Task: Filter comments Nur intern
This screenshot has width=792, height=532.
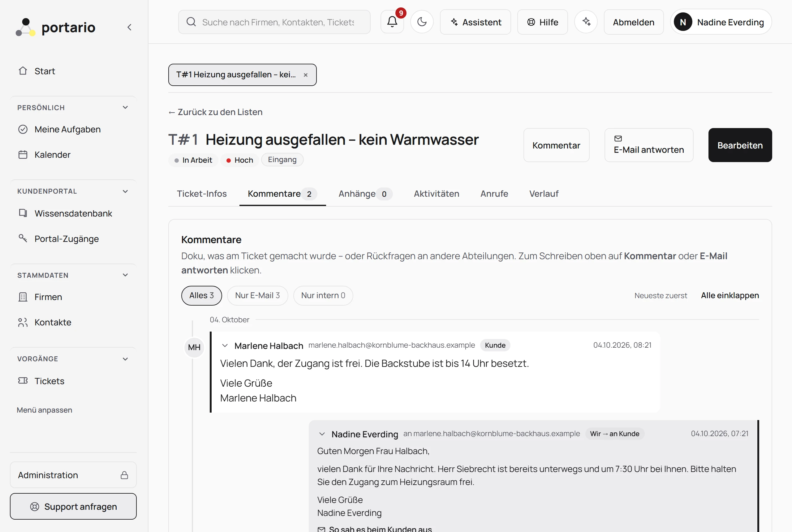Action: pos(323,295)
